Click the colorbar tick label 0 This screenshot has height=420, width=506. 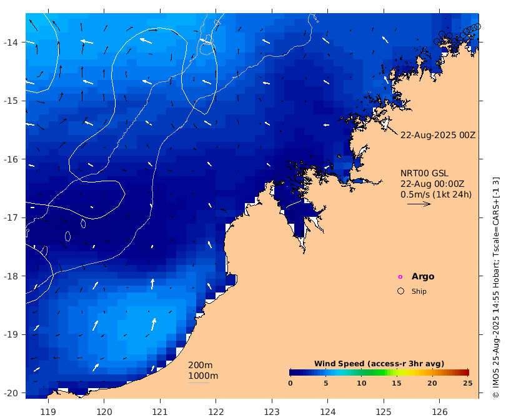click(x=290, y=383)
